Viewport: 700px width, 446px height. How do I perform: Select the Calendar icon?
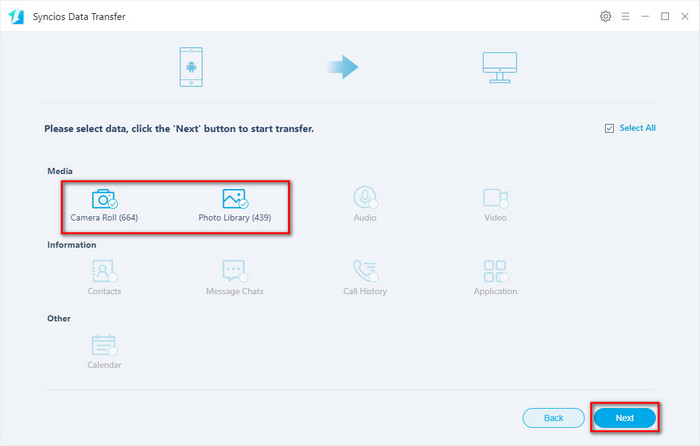(104, 345)
